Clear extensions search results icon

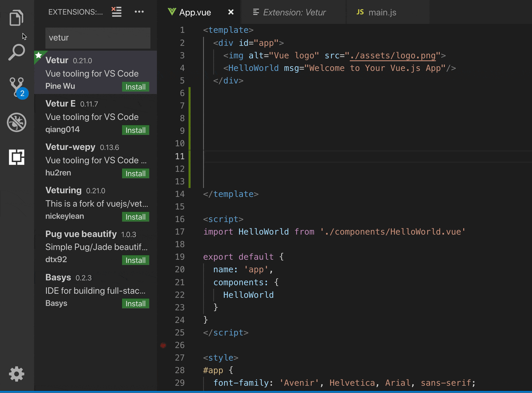pyautogui.click(x=116, y=12)
